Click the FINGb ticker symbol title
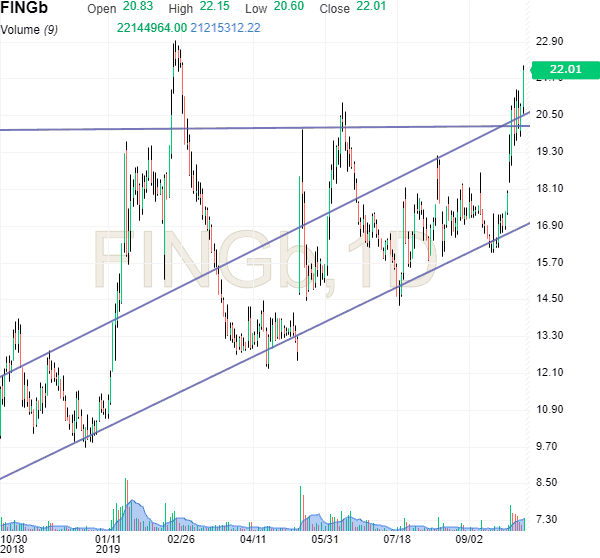600x558 pixels. click(x=29, y=9)
